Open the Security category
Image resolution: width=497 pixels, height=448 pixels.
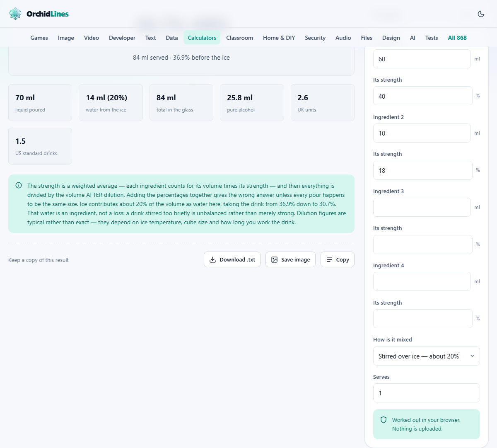[x=315, y=38]
